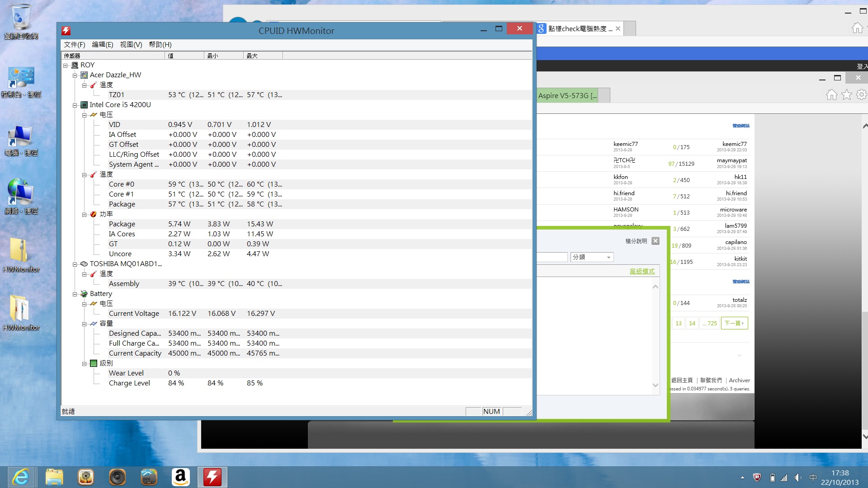This screenshot has height=488, width=868.
Task: Go to forum page 14
Action: 692,323
